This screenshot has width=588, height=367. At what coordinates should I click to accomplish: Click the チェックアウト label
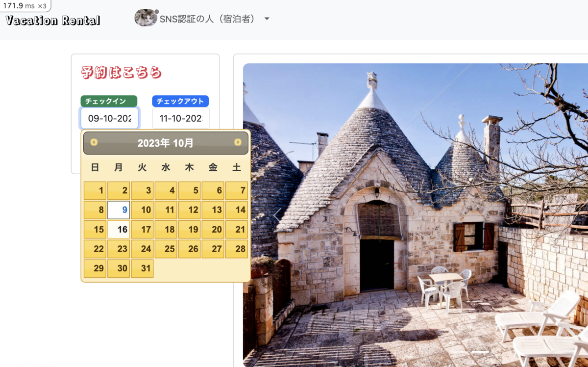pyautogui.click(x=180, y=101)
